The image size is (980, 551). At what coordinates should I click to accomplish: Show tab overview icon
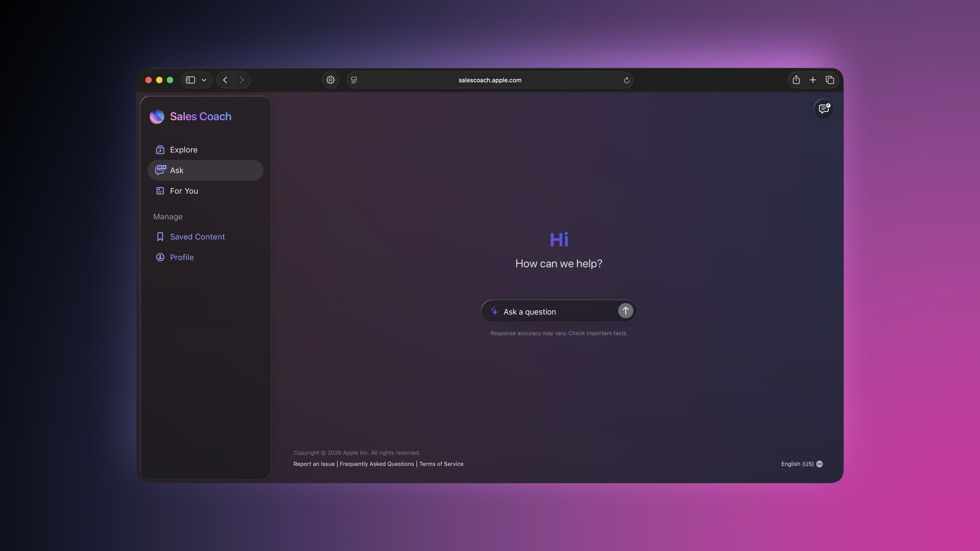click(830, 80)
